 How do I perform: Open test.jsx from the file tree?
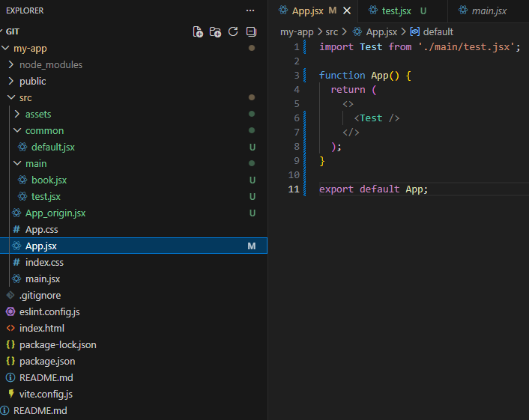(x=46, y=196)
